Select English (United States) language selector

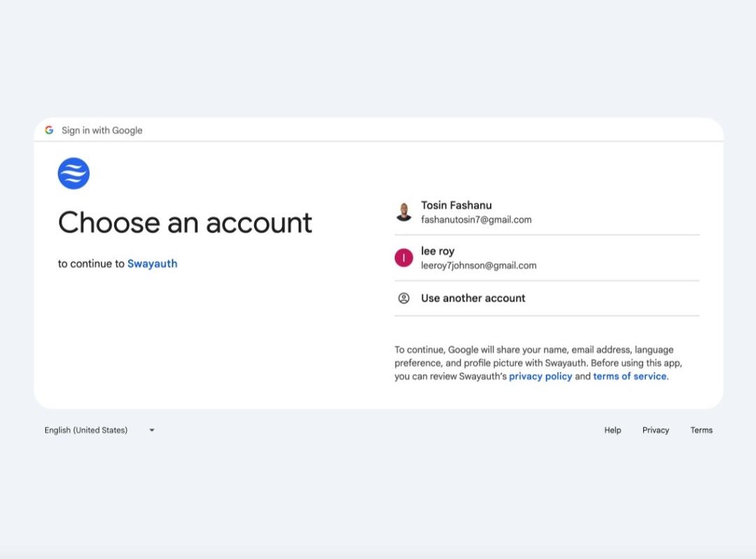click(x=100, y=430)
